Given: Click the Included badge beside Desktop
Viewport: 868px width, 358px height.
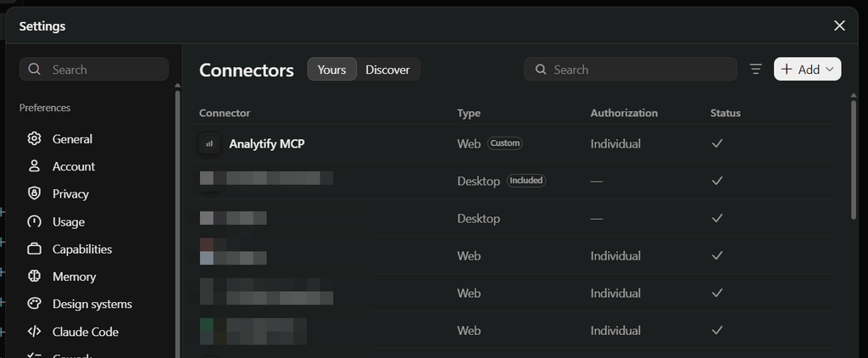Looking at the screenshot, I should click(526, 181).
